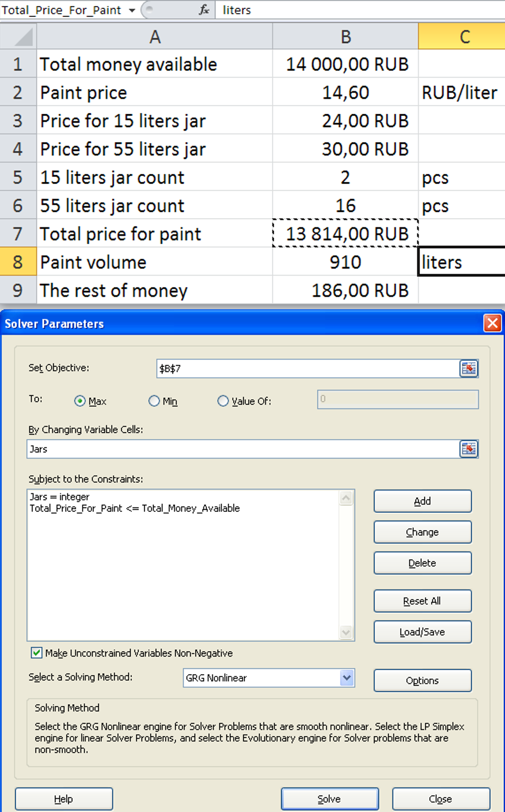This screenshot has width=505, height=812.
Task: Open solver Options
Action: click(x=423, y=680)
